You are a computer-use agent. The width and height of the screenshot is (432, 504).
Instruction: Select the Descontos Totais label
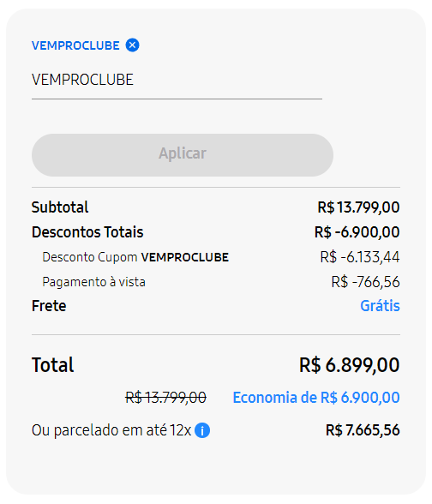[87, 232]
